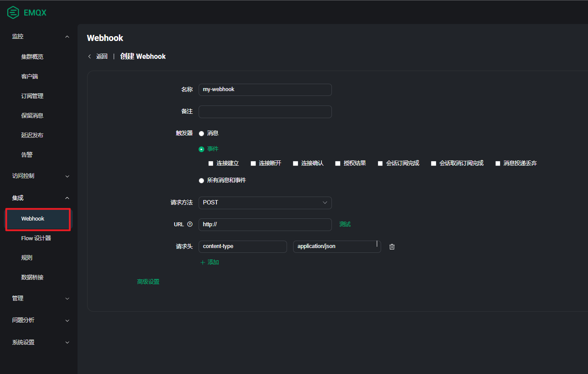This screenshot has height=374, width=588.
Task: Click the EMQX logo icon
Action: pyautogui.click(x=13, y=12)
